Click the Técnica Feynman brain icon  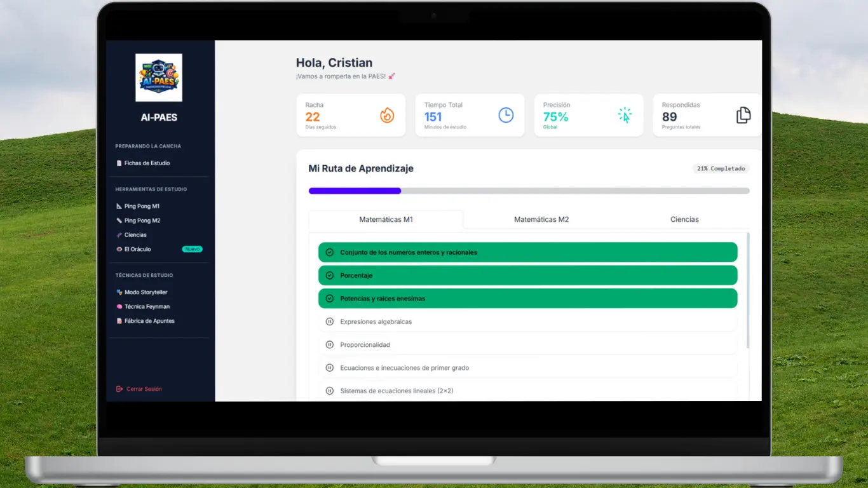(x=119, y=306)
